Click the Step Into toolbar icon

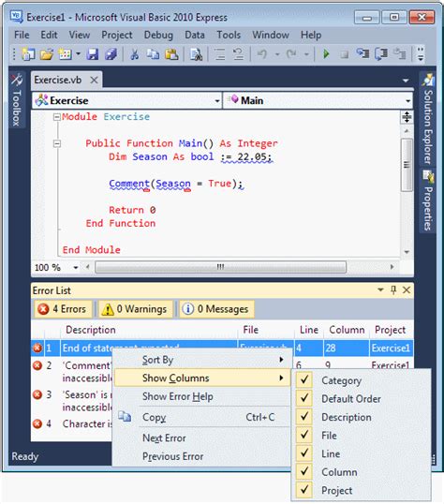point(363,53)
